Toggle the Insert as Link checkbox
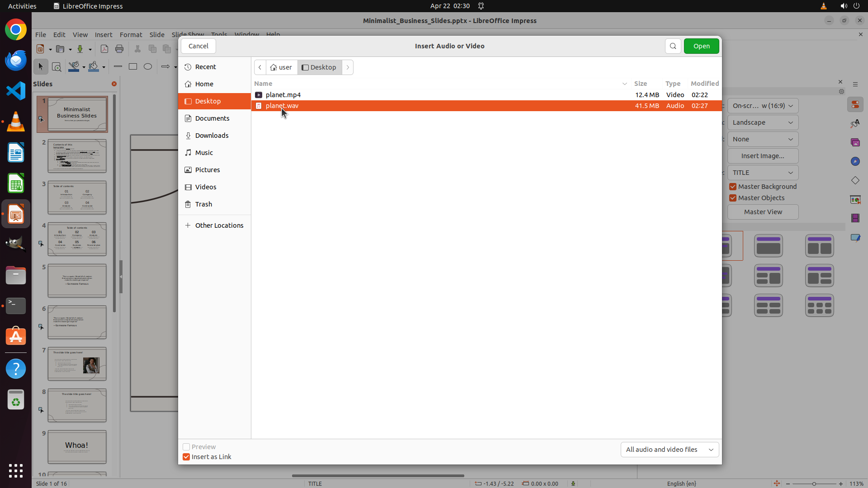This screenshot has height=488, width=868. coord(186,457)
